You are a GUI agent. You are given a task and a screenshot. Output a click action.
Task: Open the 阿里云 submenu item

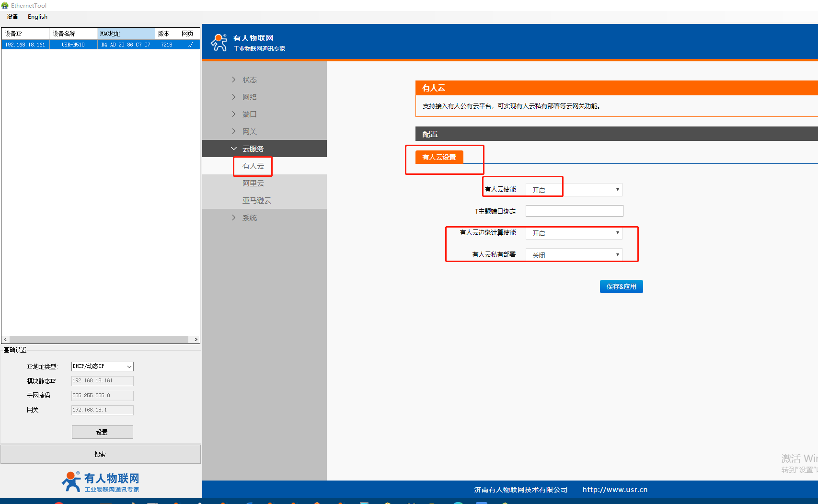point(253,183)
